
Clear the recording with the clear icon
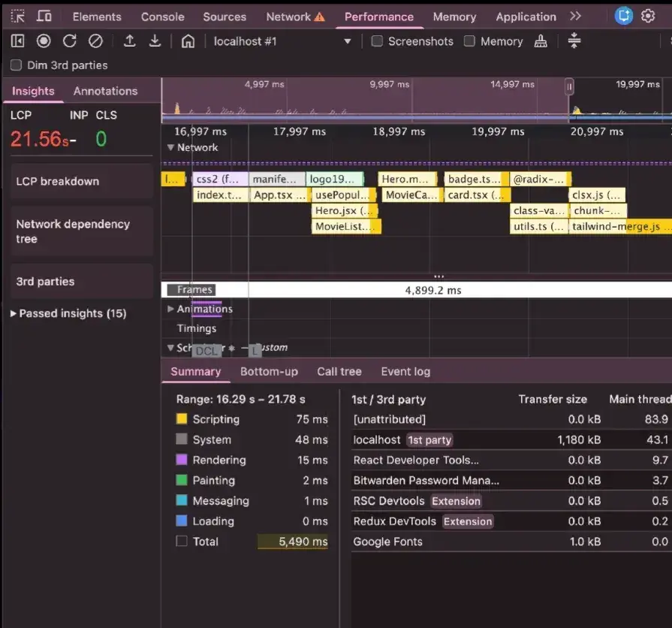[95, 41]
